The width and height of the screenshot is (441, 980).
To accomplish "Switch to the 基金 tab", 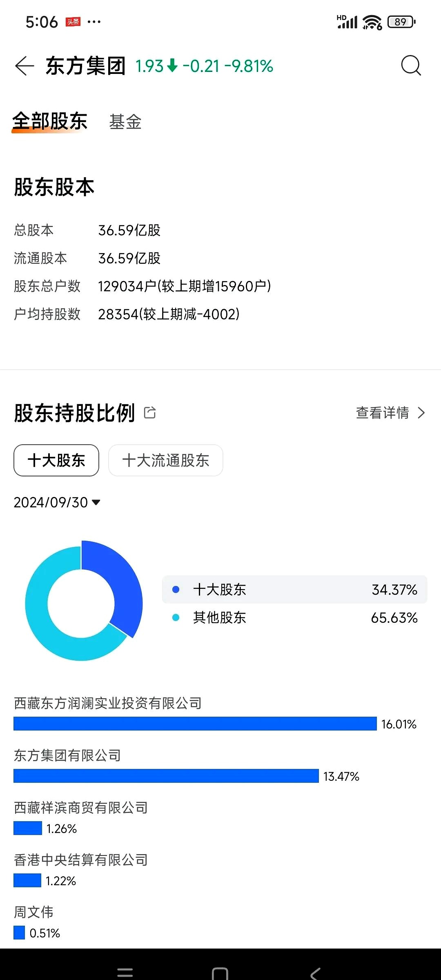I will coord(125,122).
